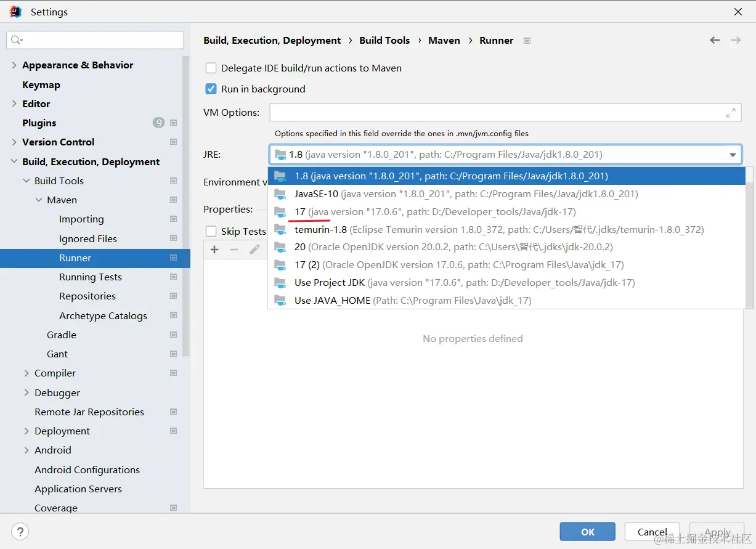
Task: Choose JDK 17 at D:/Developer_tools path
Action: coord(506,211)
